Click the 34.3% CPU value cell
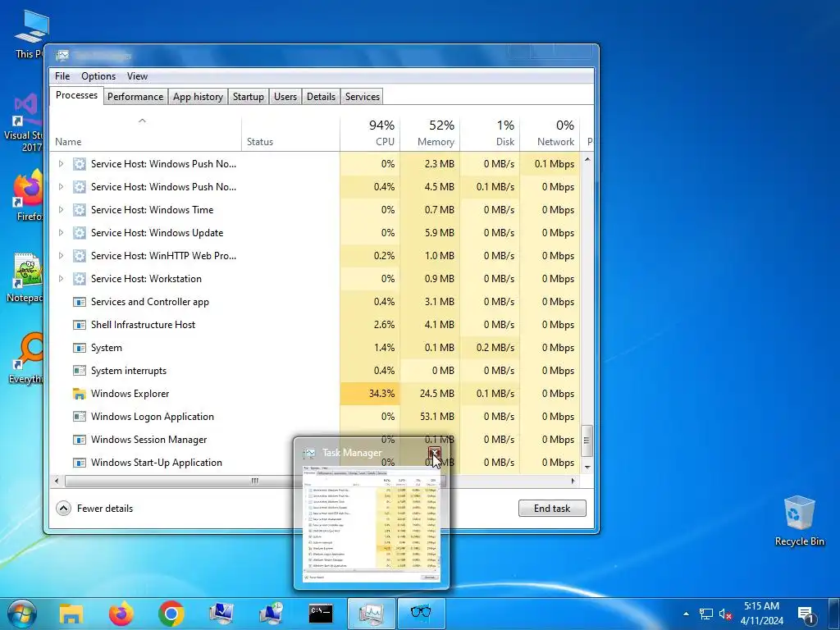This screenshot has width=840, height=630. [370, 394]
